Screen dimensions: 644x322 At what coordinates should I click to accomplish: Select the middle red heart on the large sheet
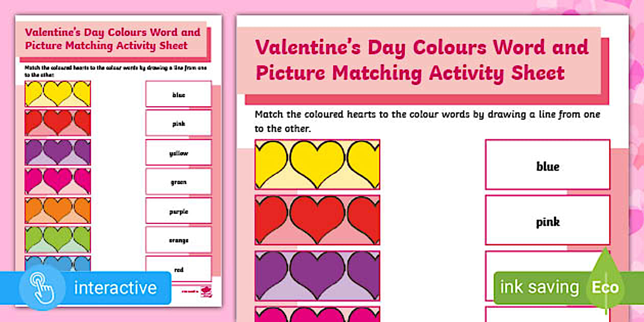pyautogui.click(x=317, y=218)
